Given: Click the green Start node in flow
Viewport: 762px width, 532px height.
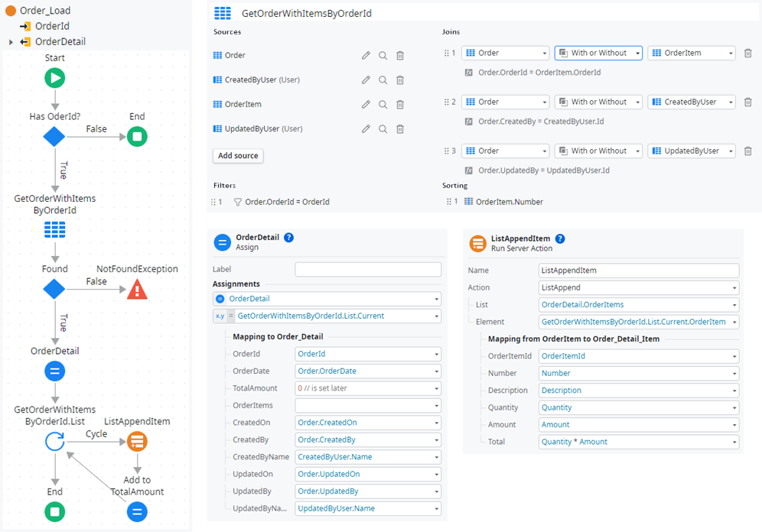Looking at the screenshot, I should point(54,78).
